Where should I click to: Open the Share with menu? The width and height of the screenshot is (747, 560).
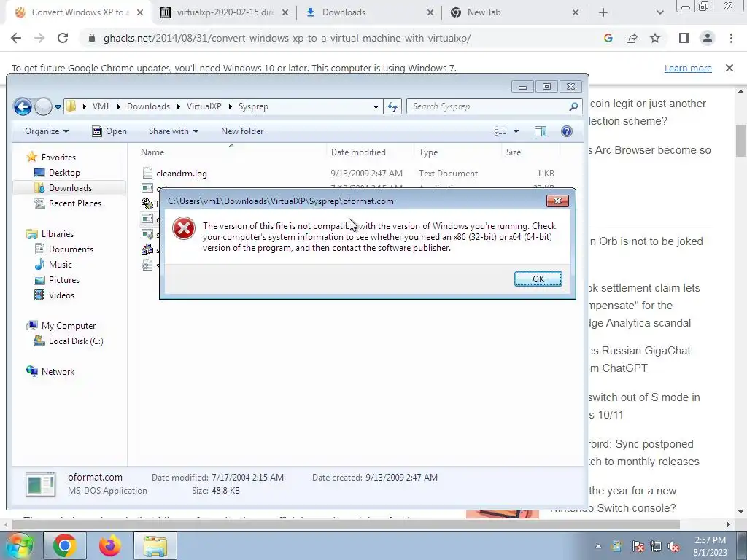[174, 131]
